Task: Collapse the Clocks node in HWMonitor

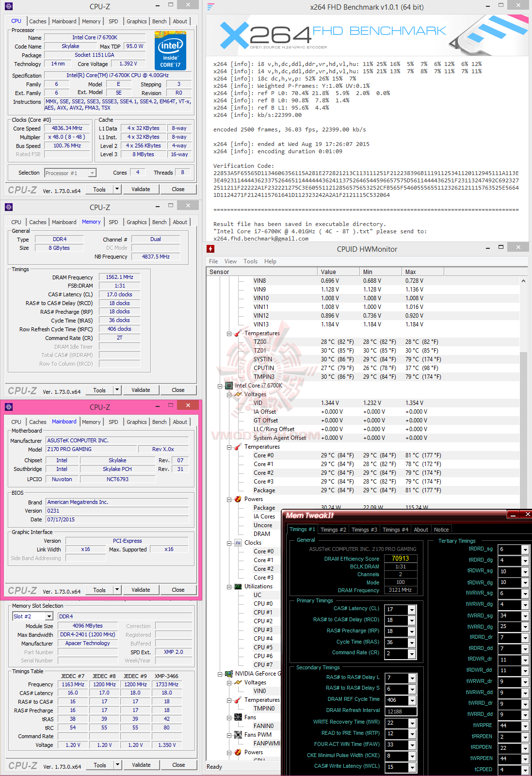Action: [x=229, y=543]
